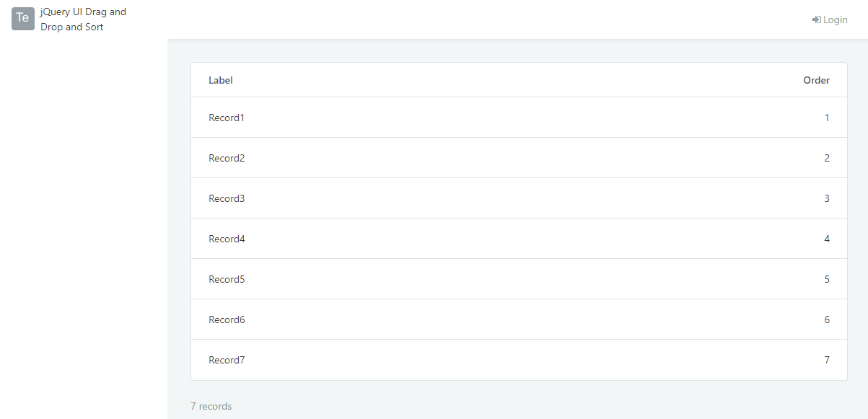The width and height of the screenshot is (868, 419).
Task: Click the gray "Te" app logo
Action: pyautogui.click(x=23, y=19)
